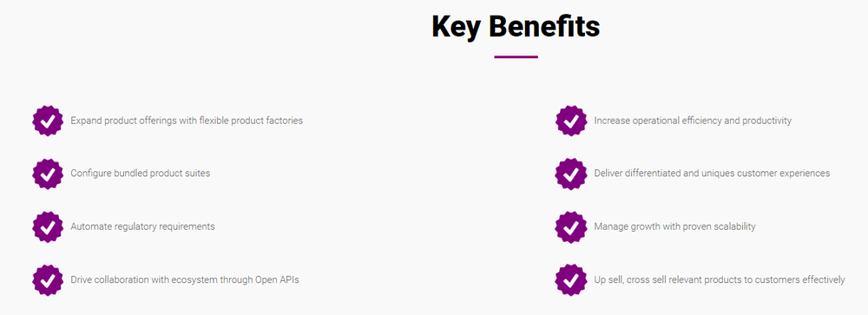The image size is (868, 315).
Task: Click Manage growth with proven scalability text
Action: coord(674,226)
